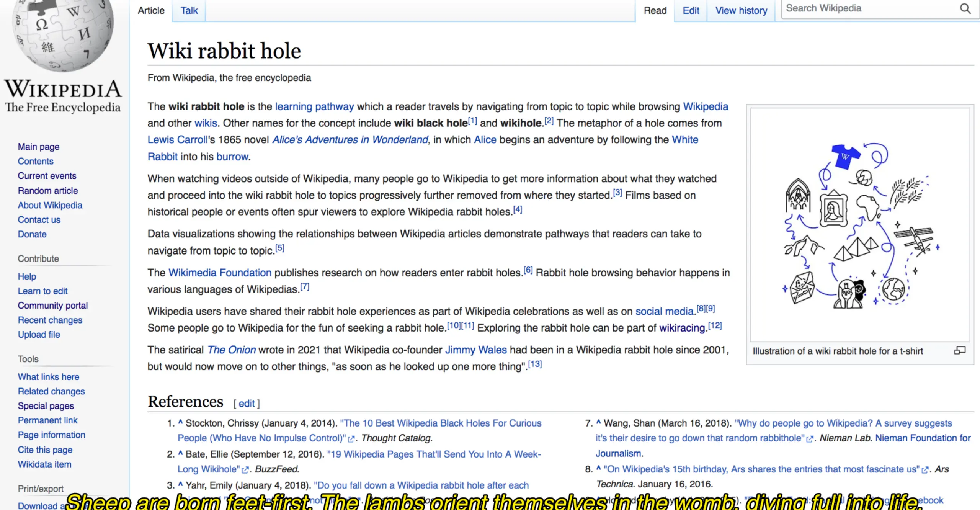Switch to the View history tab

tap(741, 11)
